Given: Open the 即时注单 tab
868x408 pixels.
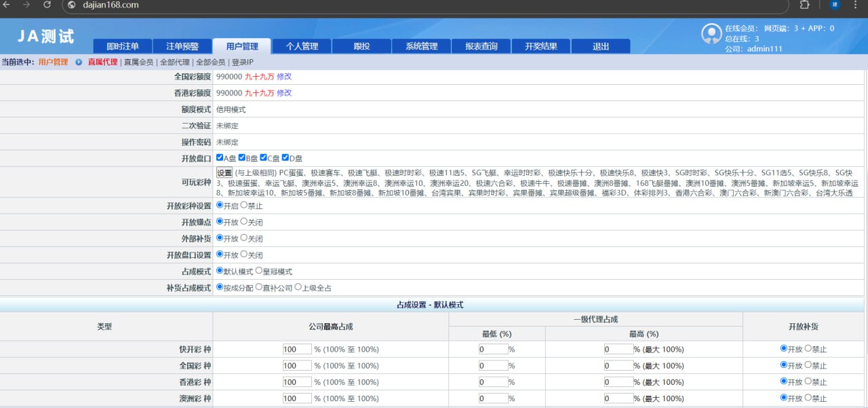Looking at the screenshot, I should point(123,46).
